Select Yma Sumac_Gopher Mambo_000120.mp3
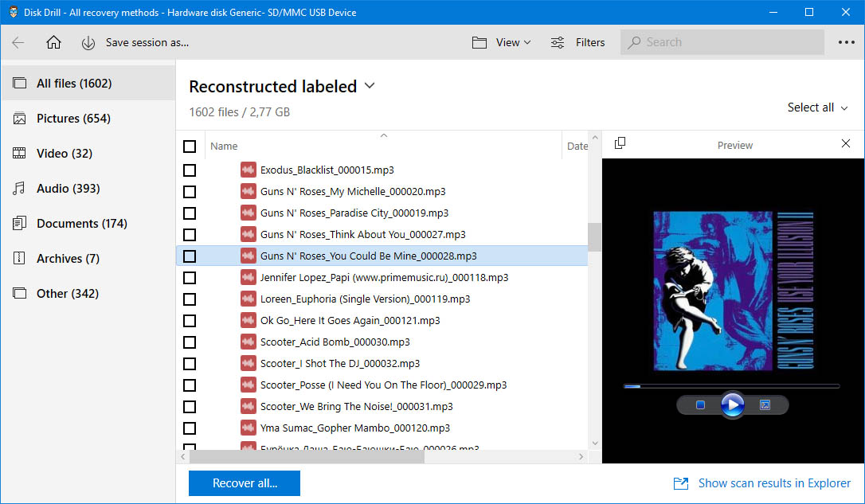The height and width of the screenshot is (504, 865). click(354, 428)
